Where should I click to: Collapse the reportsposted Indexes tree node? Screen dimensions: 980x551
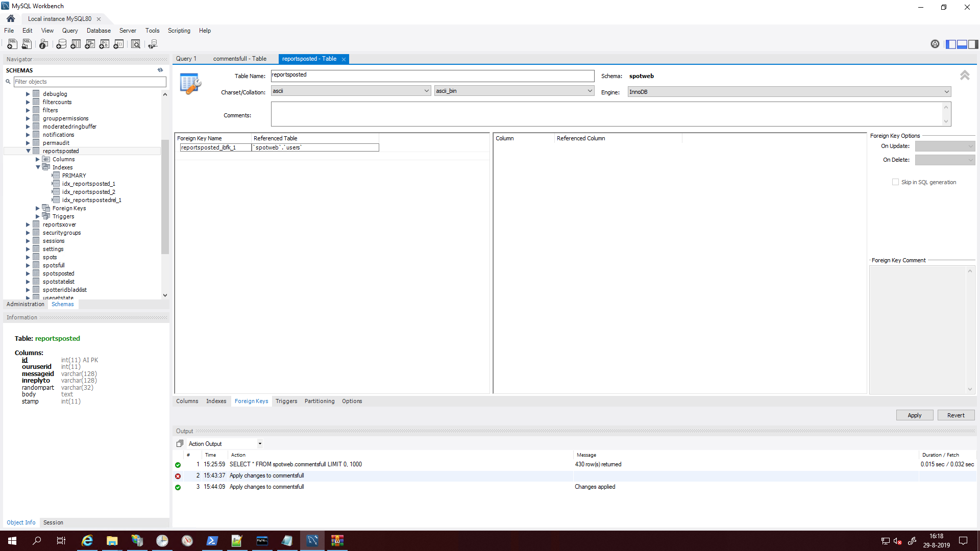coord(37,167)
